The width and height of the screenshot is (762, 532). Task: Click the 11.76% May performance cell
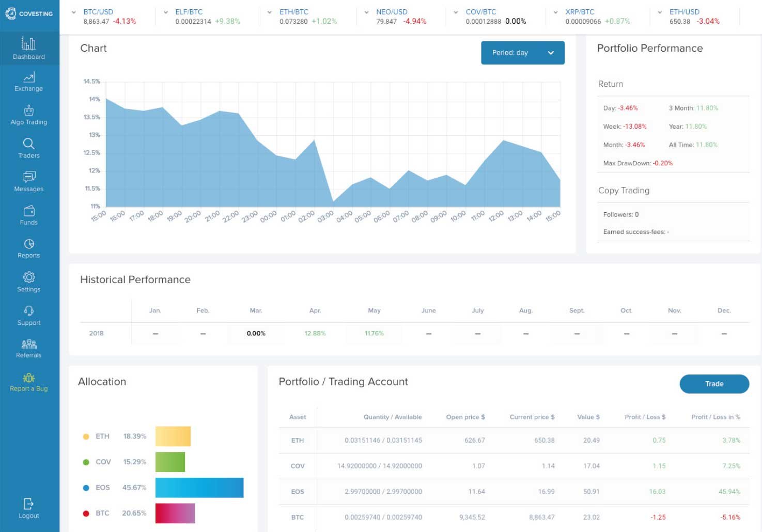point(374,333)
